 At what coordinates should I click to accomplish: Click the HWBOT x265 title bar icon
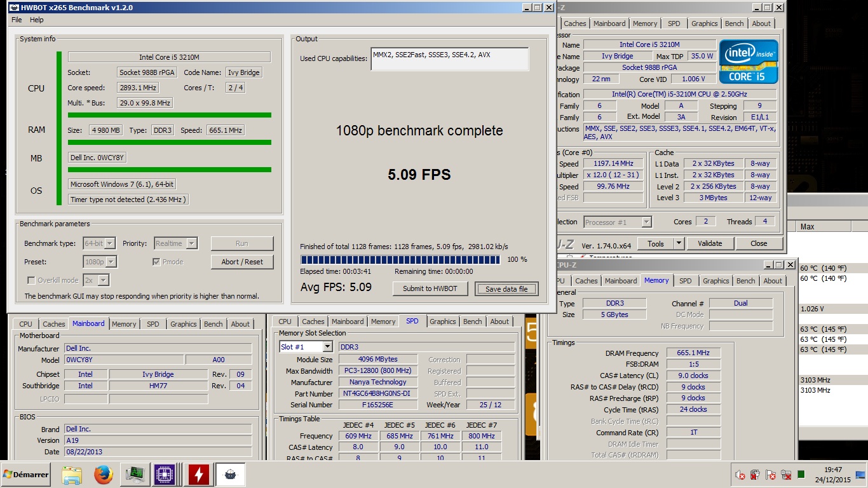point(13,8)
